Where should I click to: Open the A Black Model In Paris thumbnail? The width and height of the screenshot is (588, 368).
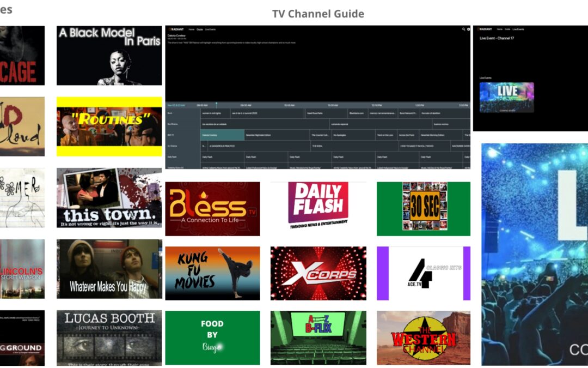(109, 56)
